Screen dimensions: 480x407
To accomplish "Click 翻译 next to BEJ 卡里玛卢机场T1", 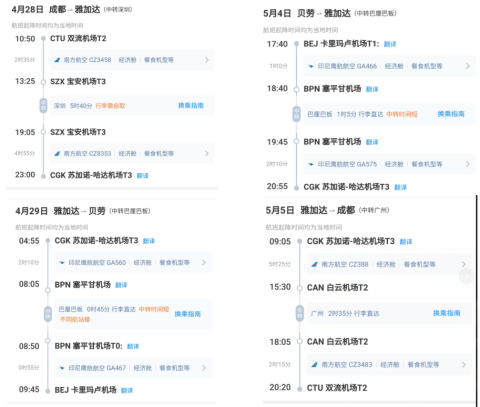I will [x=390, y=44].
